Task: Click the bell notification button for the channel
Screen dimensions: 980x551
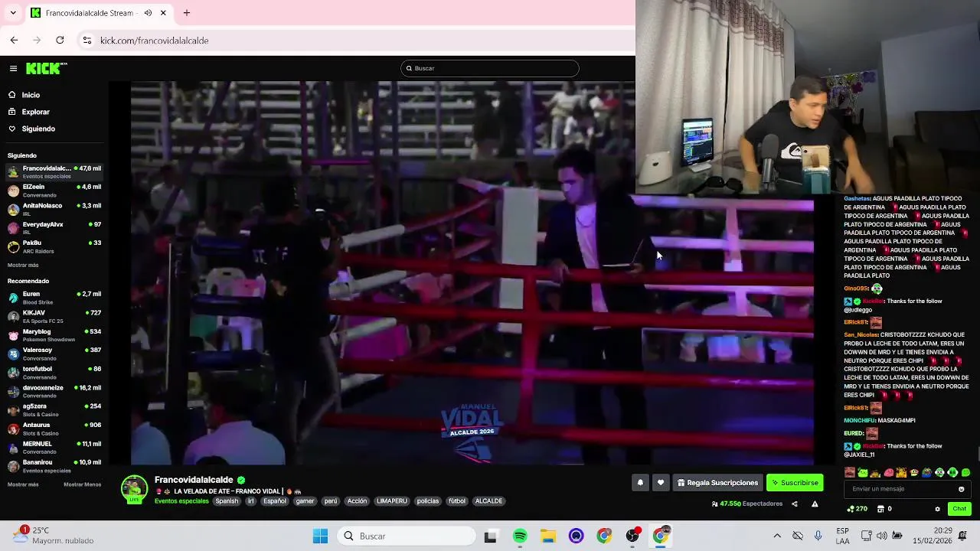Action: [x=640, y=483]
